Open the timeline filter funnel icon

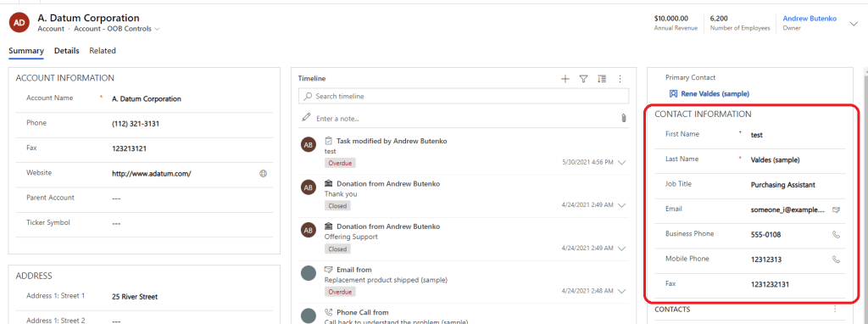583,79
